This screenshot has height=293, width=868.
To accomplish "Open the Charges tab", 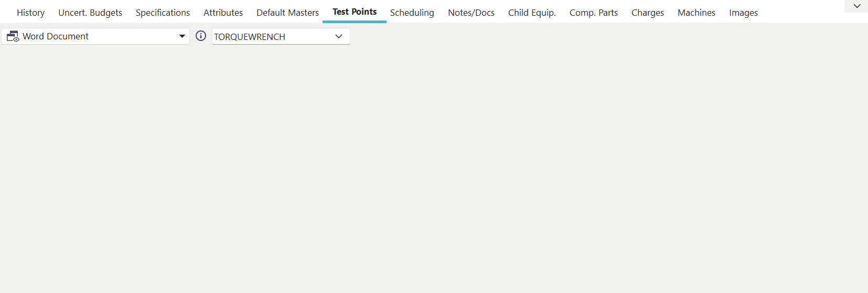I will coord(647,13).
